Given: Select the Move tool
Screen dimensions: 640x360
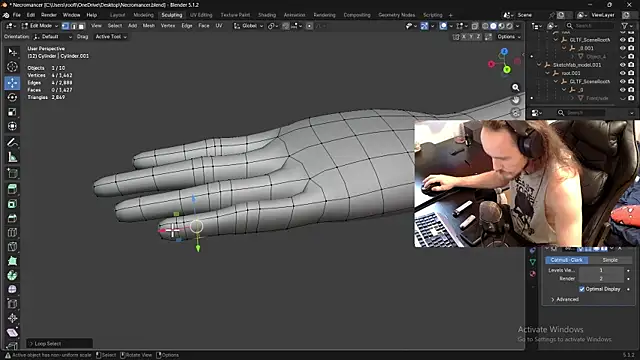Looking at the screenshot, I should (12, 83).
